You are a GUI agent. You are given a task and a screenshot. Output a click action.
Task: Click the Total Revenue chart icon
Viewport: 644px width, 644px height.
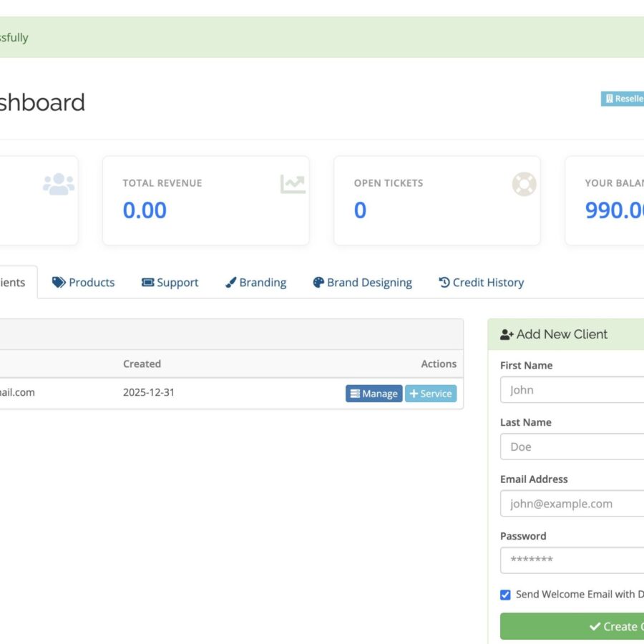292,184
